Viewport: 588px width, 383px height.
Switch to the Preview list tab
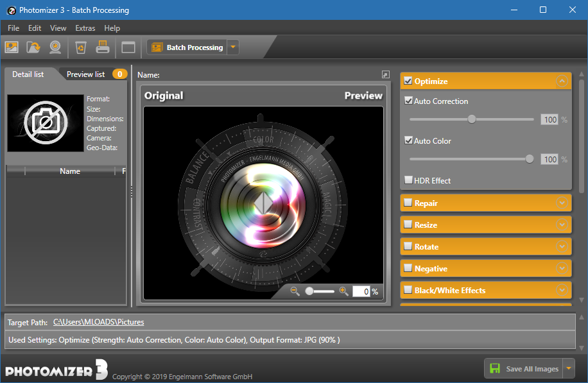pyautogui.click(x=85, y=74)
